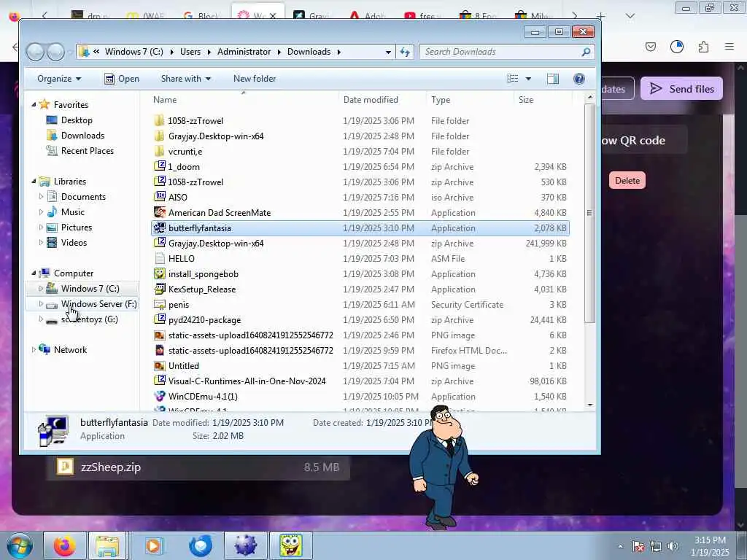Click the SpongeBob icon in taskbar
Image resolution: width=747 pixels, height=560 pixels.
click(x=290, y=545)
